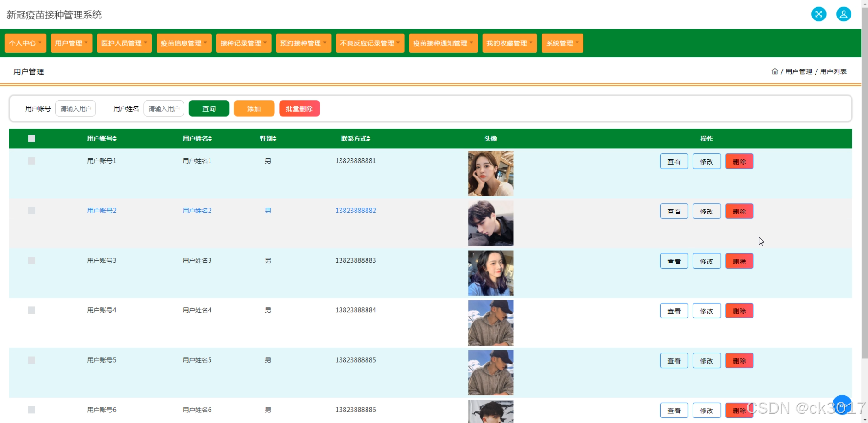Click phone number 13823888882
Image resolution: width=868 pixels, height=423 pixels.
click(x=355, y=211)
